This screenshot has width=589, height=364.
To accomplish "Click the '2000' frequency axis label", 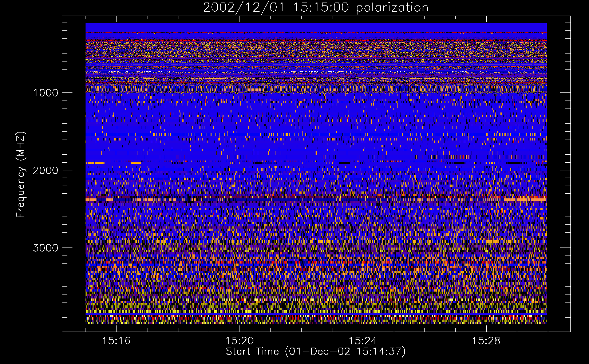I will [46, 170].
